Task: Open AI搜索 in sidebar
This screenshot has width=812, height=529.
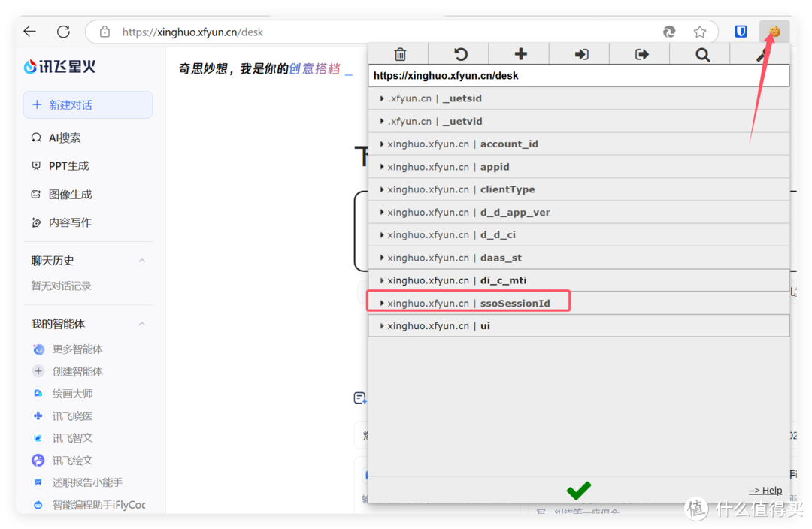Action: tap(56, 138)
